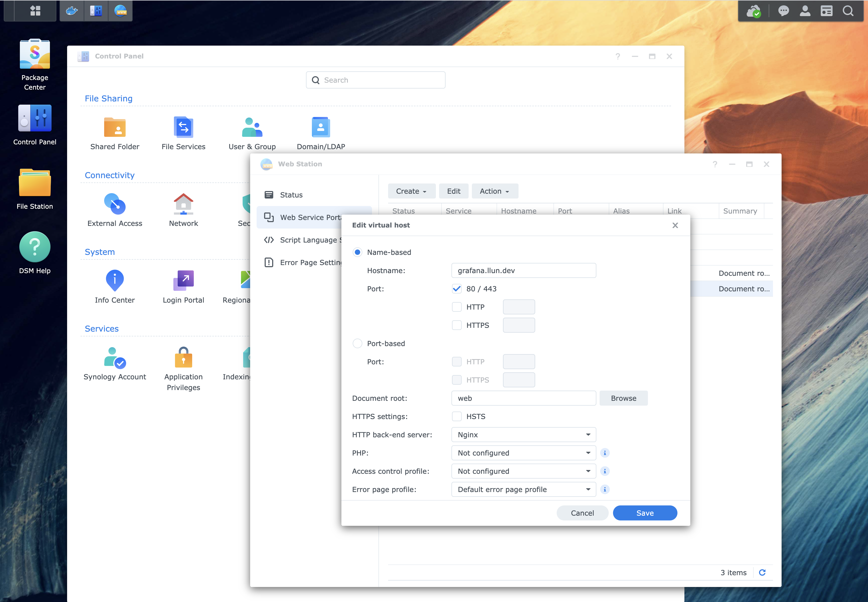Open the Shared Folder icon
The height and width of the screenshot is (602, 868).
[x=115, y=127]
